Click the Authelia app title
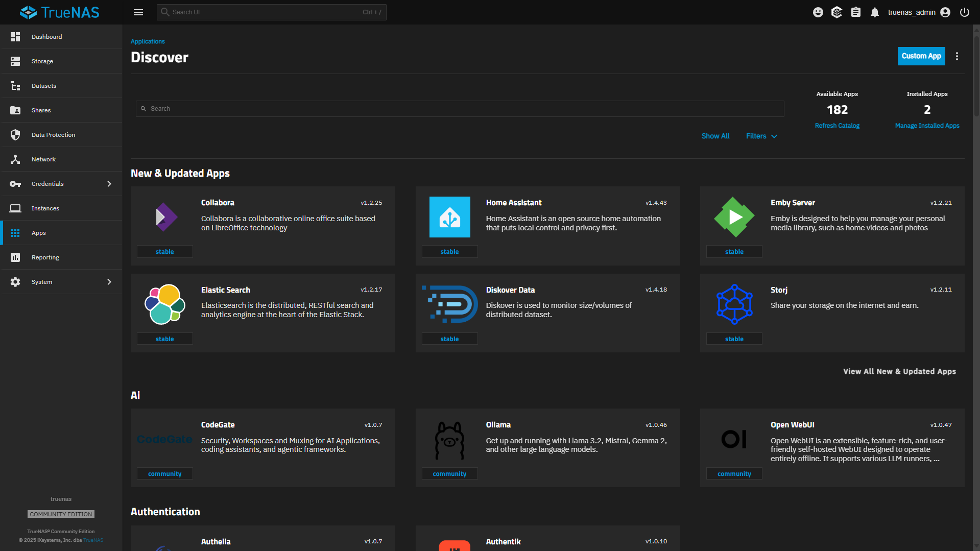The height and width of the screenshot is (551, 980). 216,542
